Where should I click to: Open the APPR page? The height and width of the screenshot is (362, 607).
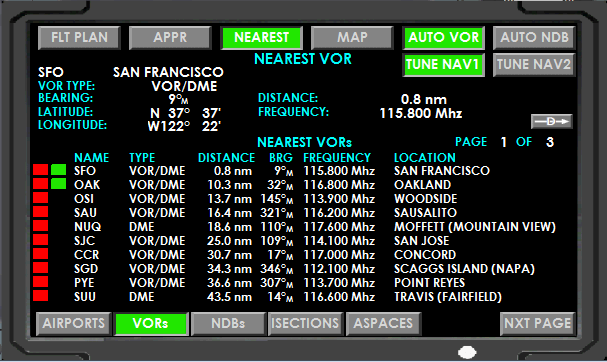coord(170,38)
